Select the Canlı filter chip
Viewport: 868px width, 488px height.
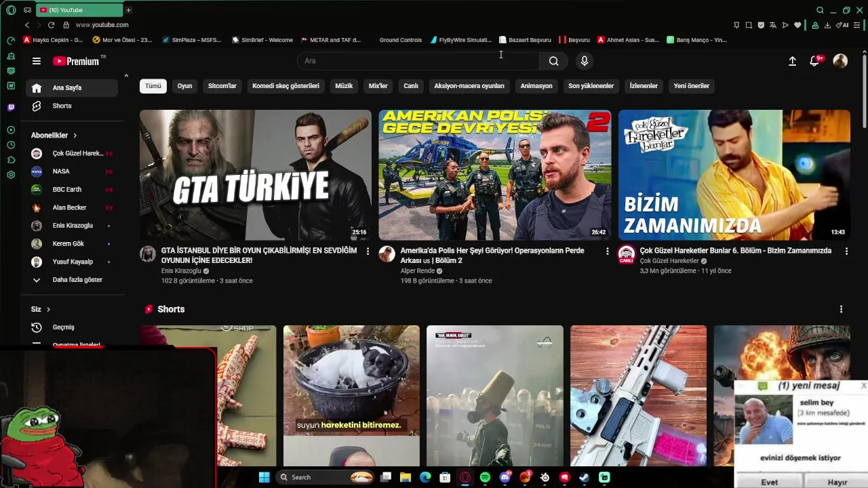point(411,86)
